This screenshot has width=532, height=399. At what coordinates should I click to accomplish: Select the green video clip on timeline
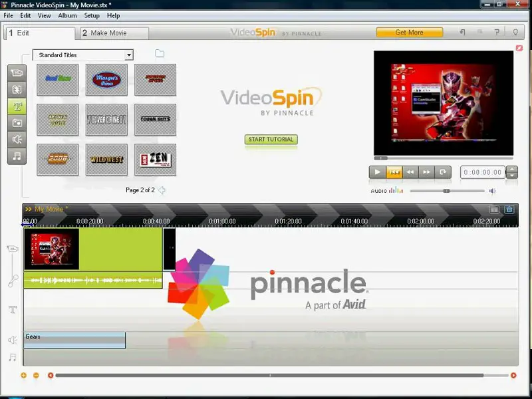[x=93, y=249]
